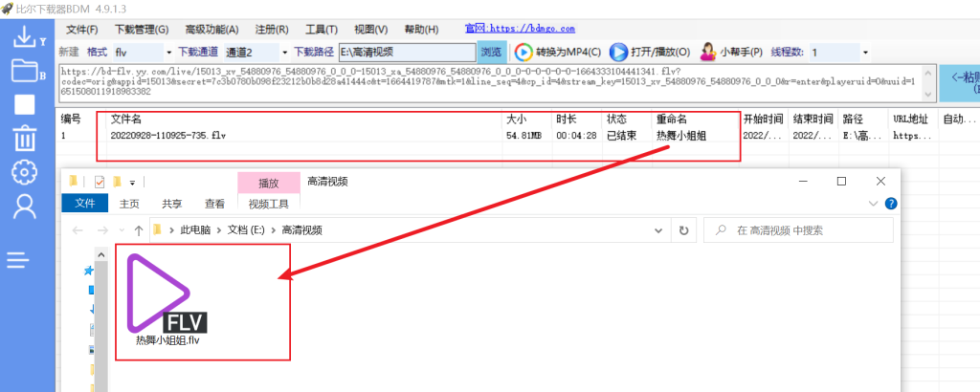Click the 已结束 status cell
980x392 pixels.
(x=621, y=135)
